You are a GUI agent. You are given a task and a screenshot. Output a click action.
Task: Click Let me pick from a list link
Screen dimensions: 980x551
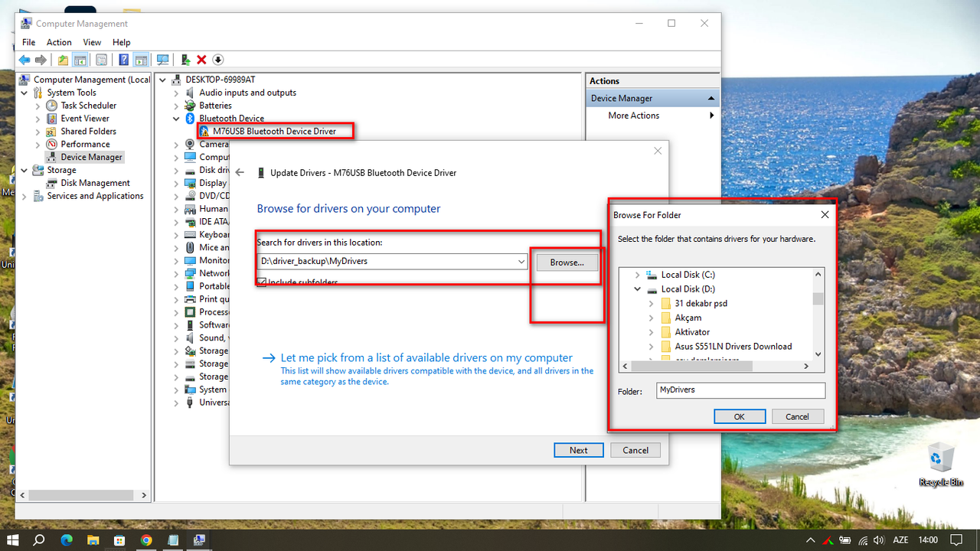point(426,357)
